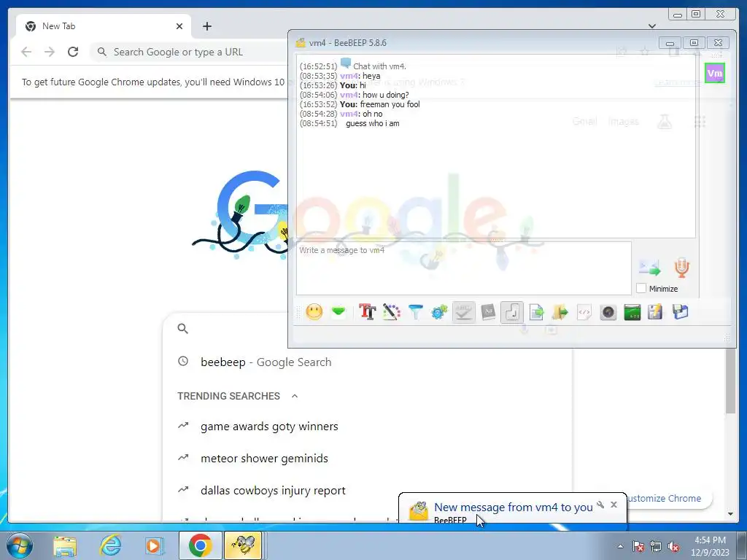747x560 pixels.
Task: Dismiss the BeeBEEP notification with its X
Action: point(614,505)
